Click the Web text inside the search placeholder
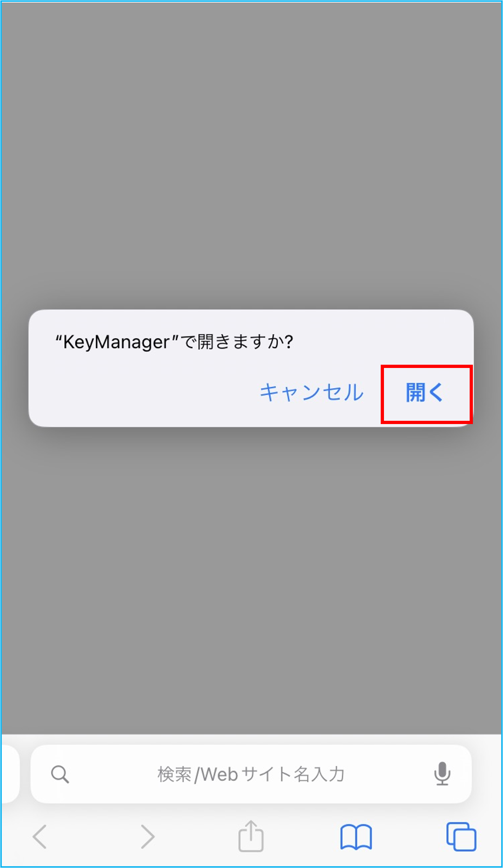Viewport: 503px width, 868px height. [x=219, y=774]
